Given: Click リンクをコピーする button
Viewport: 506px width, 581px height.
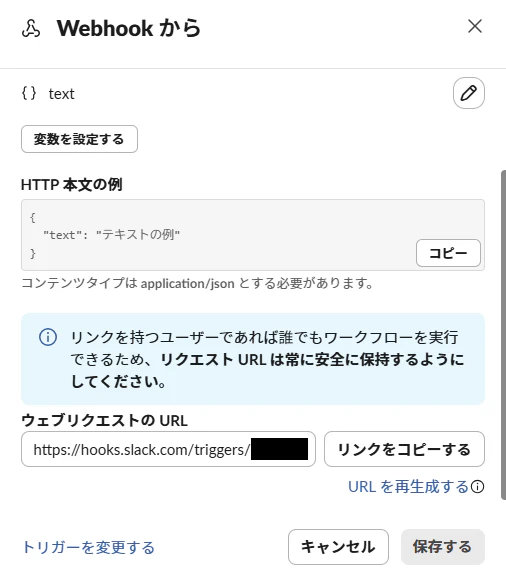Looking at the screenshot, I should pyautogui.click(x=404, y=449).
